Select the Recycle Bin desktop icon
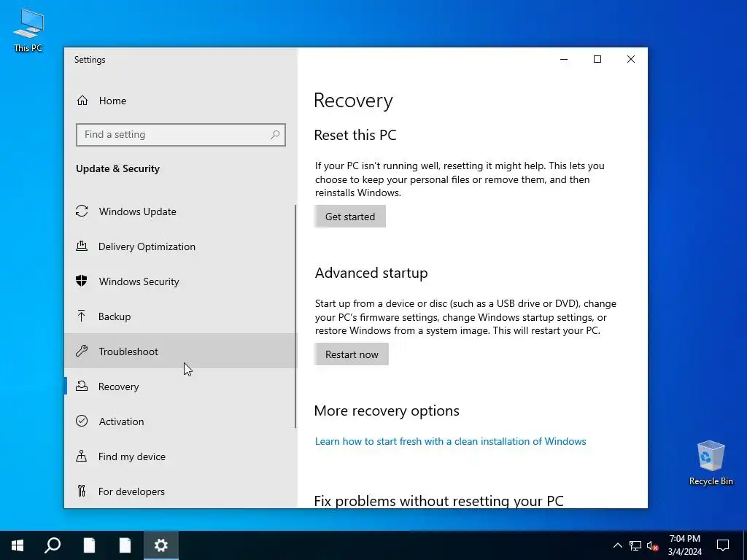The height and width of the screenshot is (560, 747). pos(711,463)
